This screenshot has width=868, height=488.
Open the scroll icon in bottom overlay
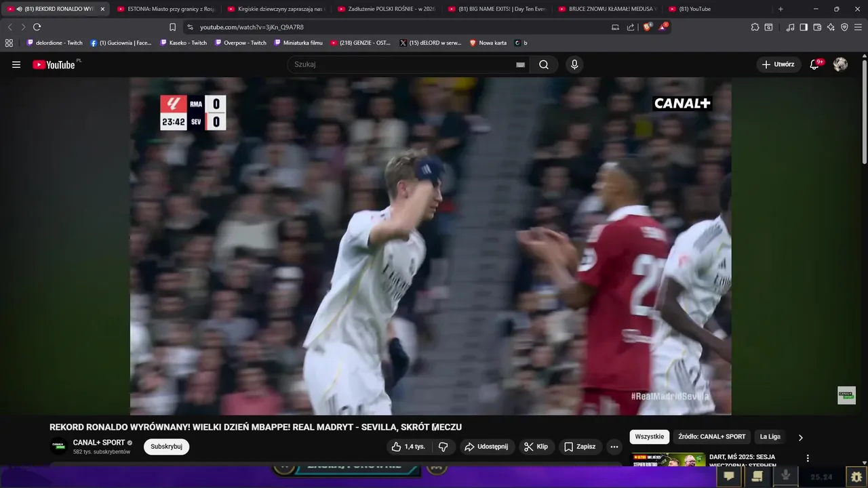pyautogui.click(x=757, y=476)
